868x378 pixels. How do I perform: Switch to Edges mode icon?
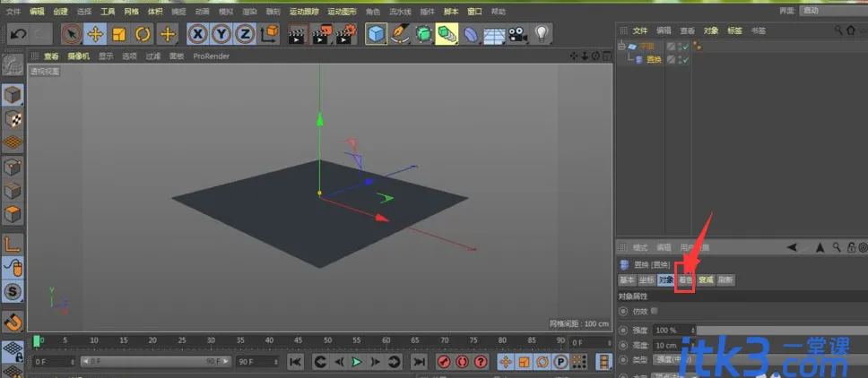(13, 190)
